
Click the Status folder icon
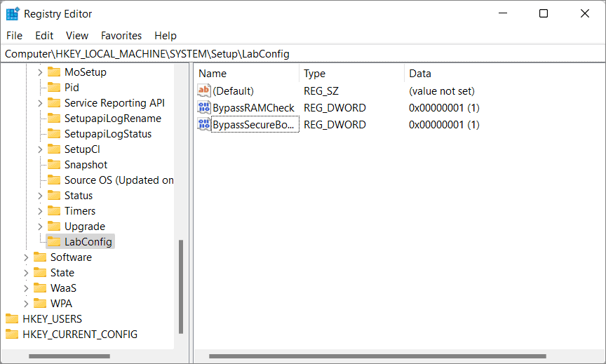(x=54, y=196)
